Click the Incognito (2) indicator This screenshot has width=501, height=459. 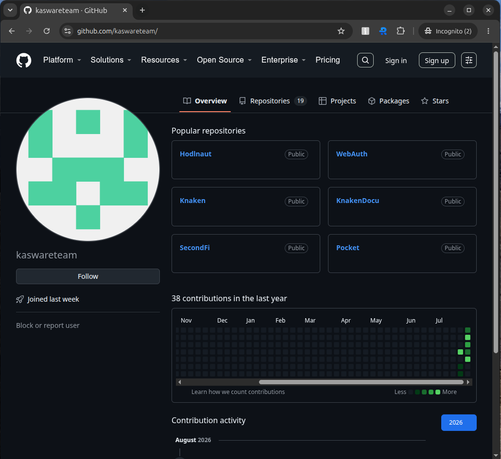tap(448, 31)
